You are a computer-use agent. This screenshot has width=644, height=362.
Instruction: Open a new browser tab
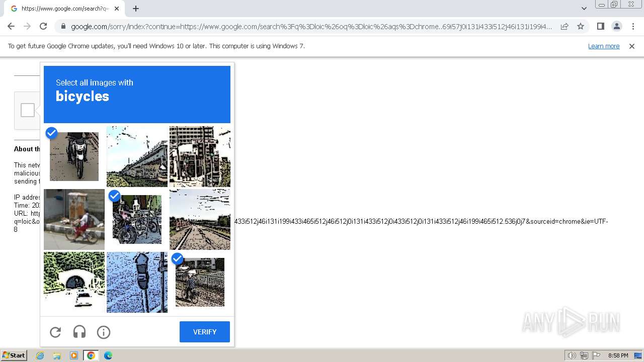136,9
